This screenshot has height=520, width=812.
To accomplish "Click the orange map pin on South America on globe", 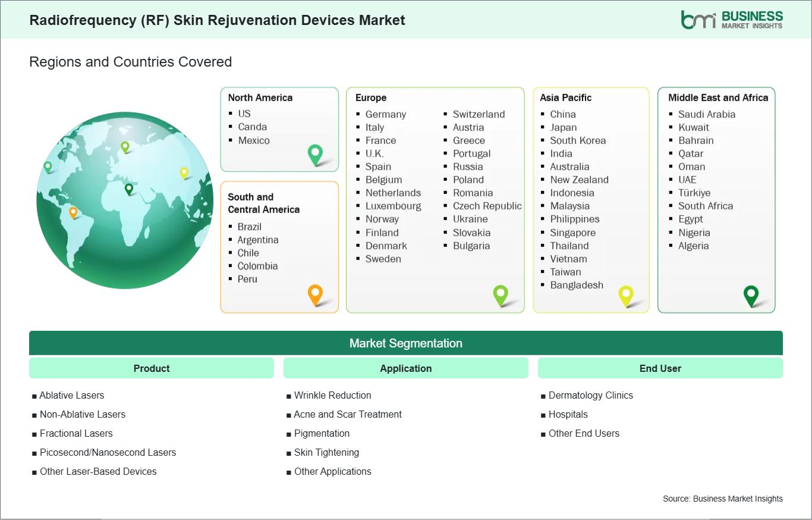I will tap(73, 212).
